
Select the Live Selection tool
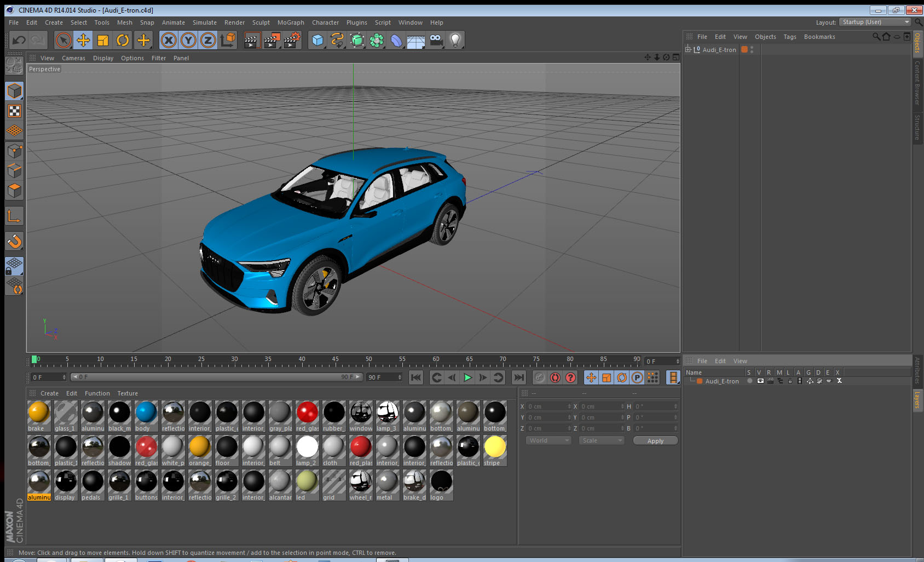point(63,40)
